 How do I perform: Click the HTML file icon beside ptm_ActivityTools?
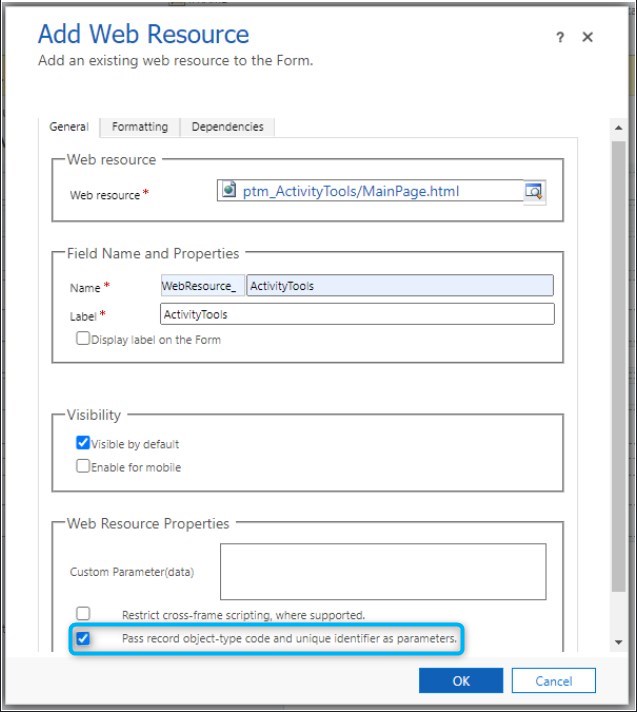[x=229, y=190]
